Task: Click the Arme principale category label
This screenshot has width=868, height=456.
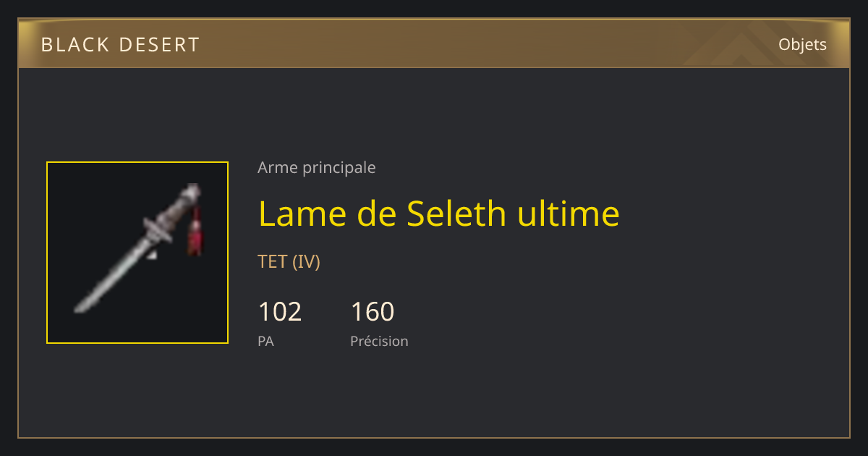Action: pyautogui.click(x=317, y=168)
